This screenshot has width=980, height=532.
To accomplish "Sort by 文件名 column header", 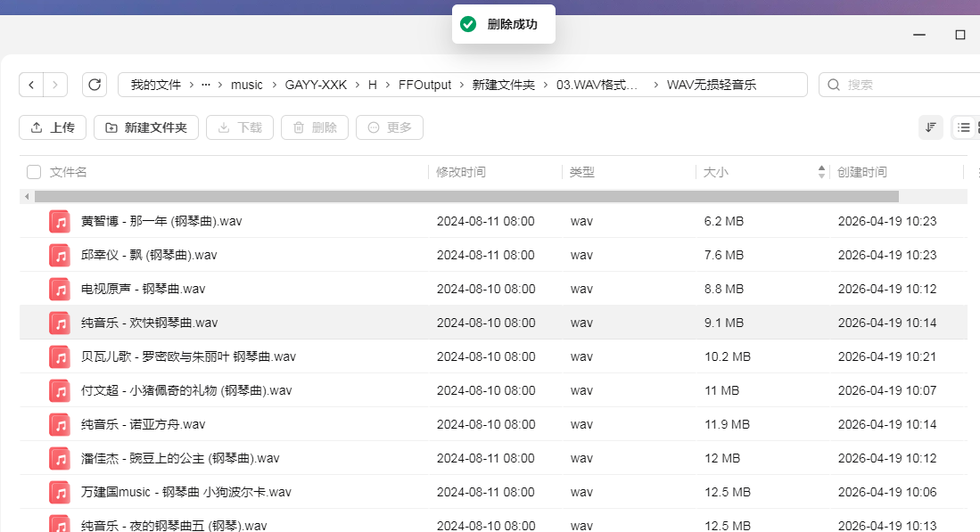I will 68,172.
